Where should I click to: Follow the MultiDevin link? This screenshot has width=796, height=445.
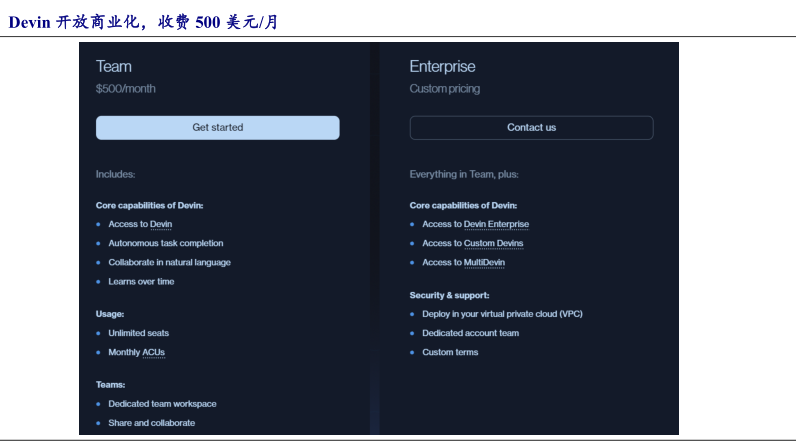(484, 263)
